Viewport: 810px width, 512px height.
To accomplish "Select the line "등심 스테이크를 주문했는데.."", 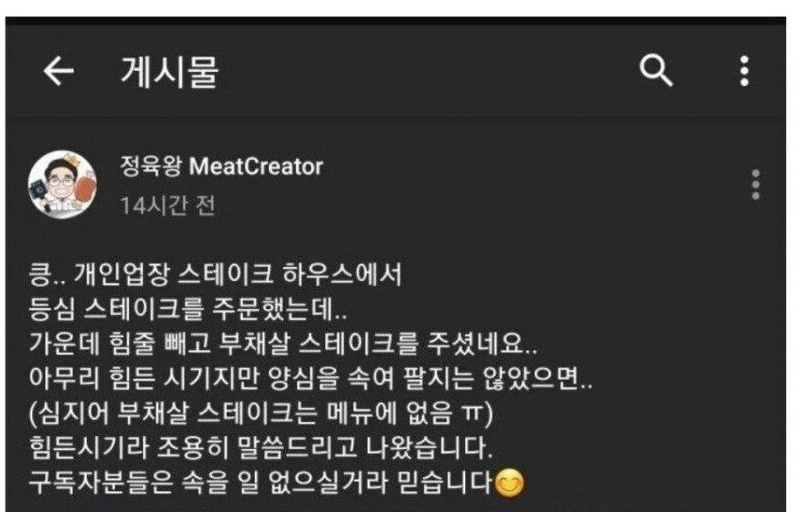I will (188, 309).
